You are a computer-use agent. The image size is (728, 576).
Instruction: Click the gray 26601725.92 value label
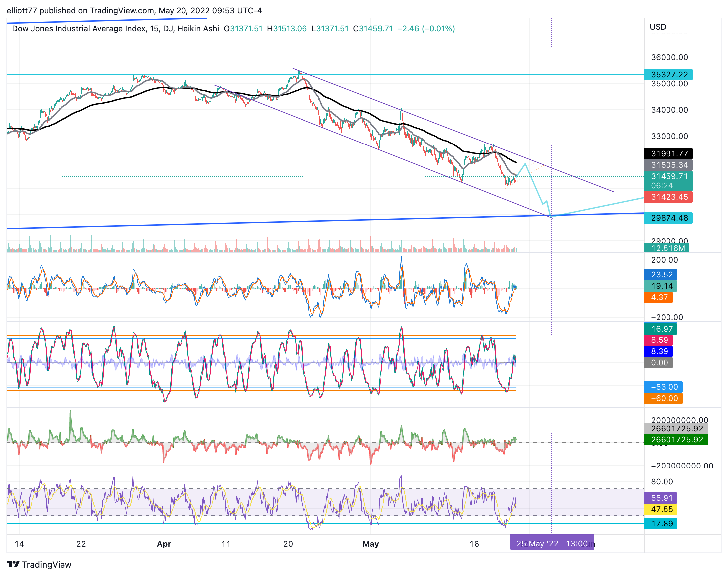click(x=676, y=428)
